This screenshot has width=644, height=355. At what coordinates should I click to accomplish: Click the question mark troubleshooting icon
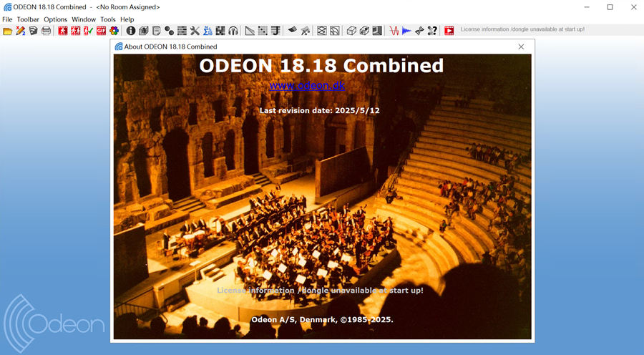click(x=432, y=30)
